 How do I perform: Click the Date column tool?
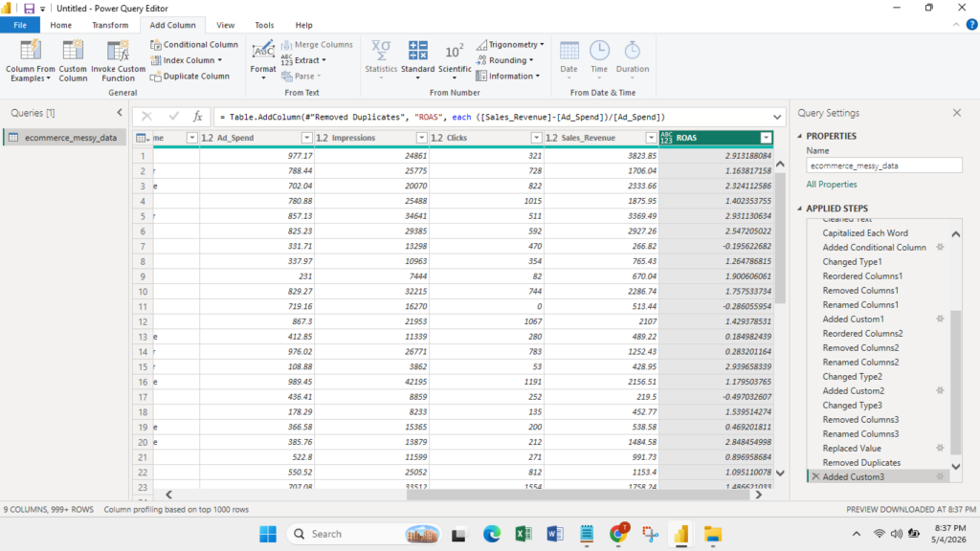[568, 60]
